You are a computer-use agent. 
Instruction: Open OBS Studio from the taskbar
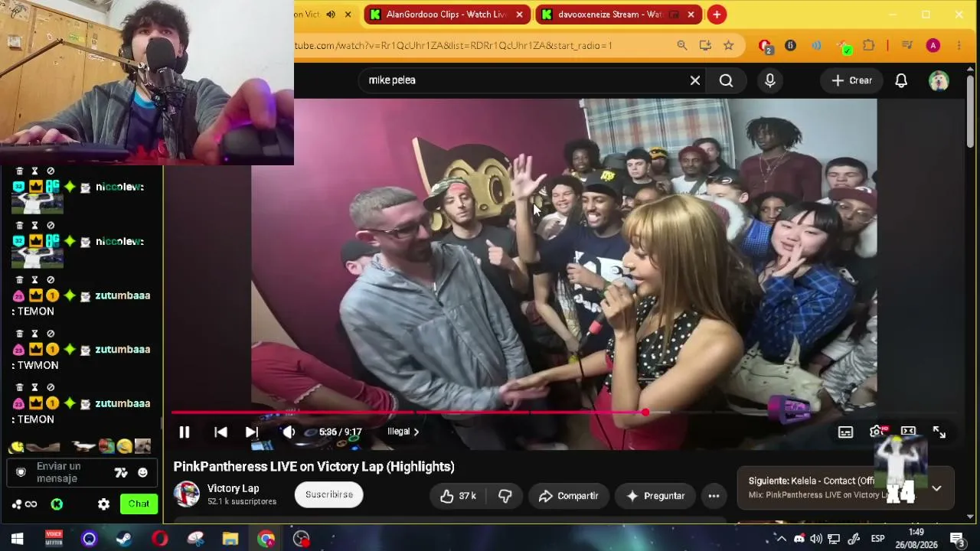pos(302,539)
